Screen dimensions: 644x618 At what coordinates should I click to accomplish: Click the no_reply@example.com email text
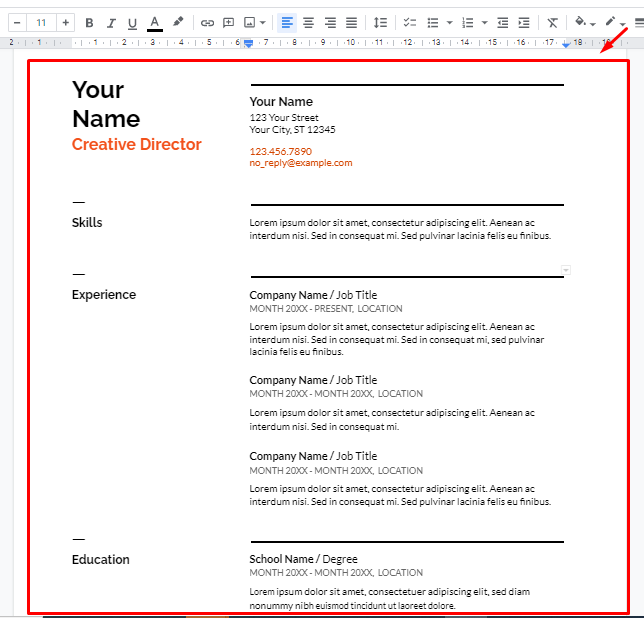(x=301, y=163)
